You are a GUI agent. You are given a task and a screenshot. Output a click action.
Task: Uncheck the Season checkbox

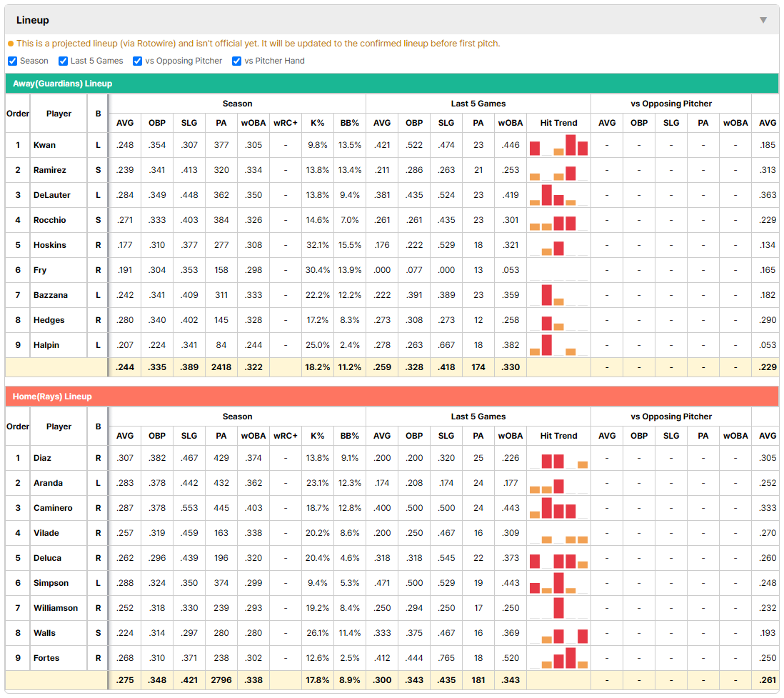[13, 61]
